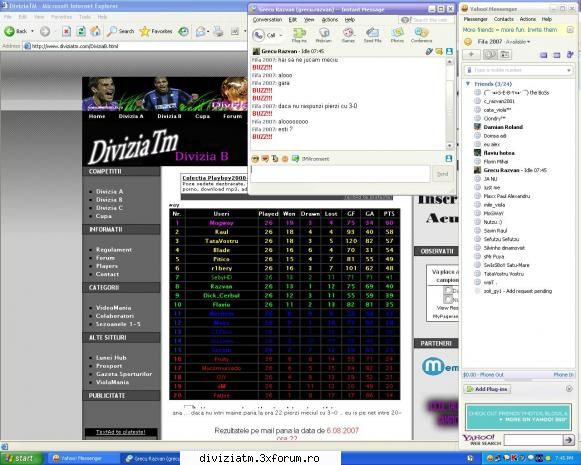Open Plug-ins in the Instant Message toolbar
Screen dimensions: 581x465
299,35
